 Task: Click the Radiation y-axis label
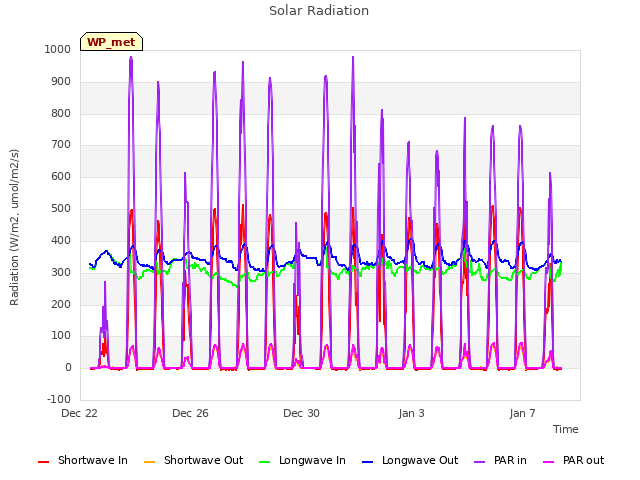[14, 227]
